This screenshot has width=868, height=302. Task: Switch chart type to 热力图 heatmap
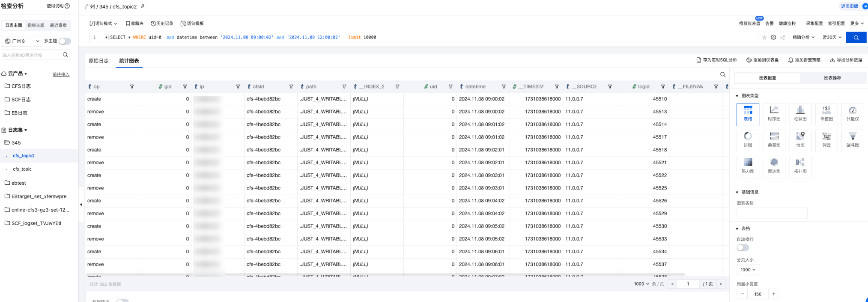748,166
